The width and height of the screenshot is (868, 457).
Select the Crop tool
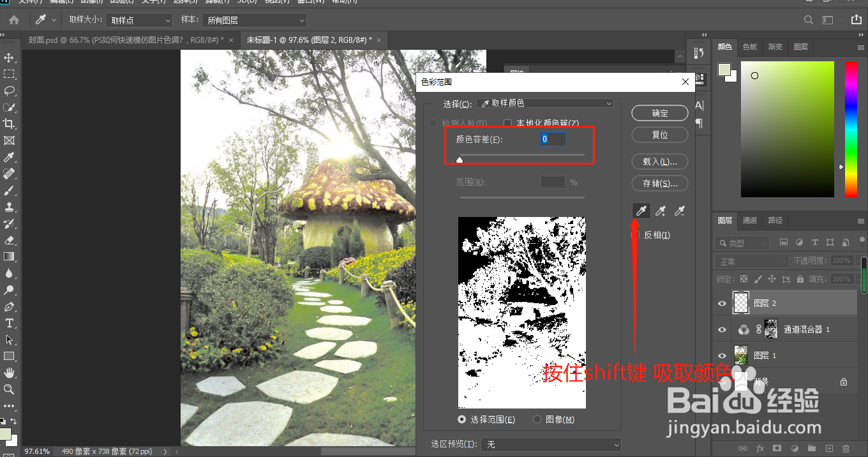click(9, 124)
